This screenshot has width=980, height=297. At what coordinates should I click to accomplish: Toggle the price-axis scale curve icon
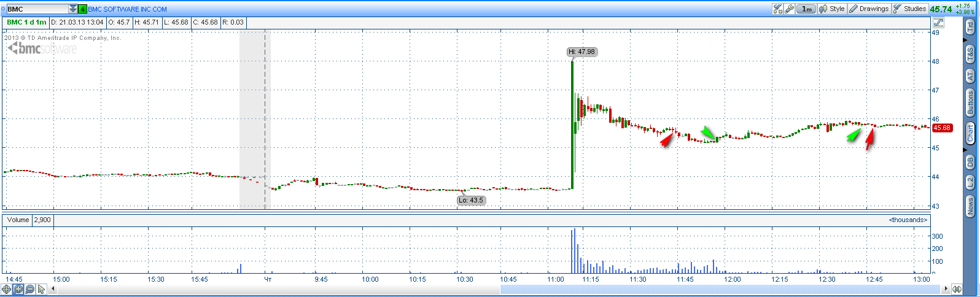click(938, 23)
